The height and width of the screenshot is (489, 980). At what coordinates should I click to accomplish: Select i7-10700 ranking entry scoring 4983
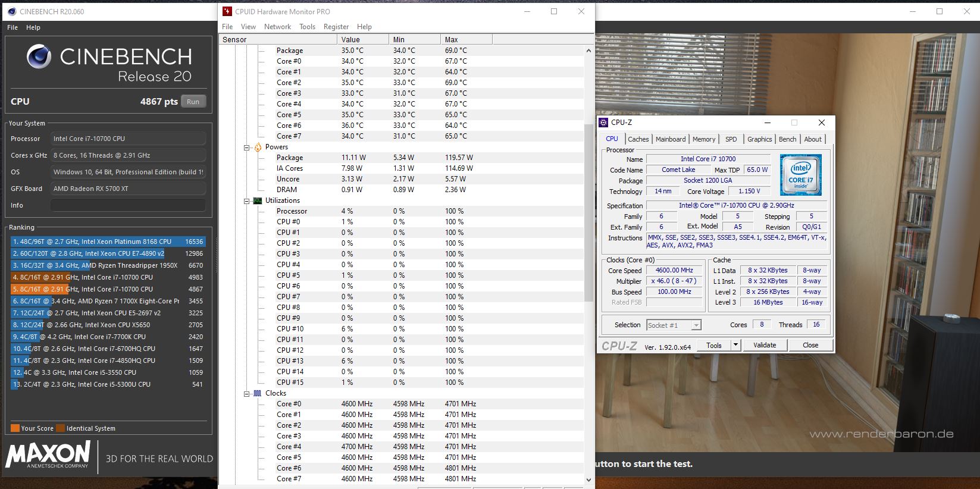(108, 277)
